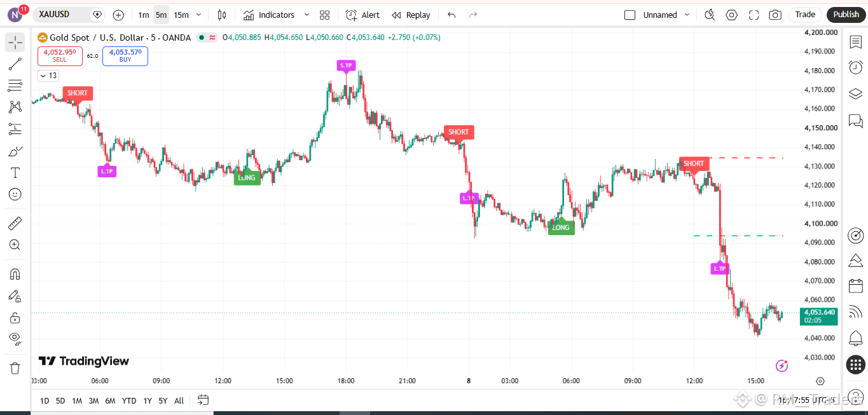Open the apps grid with red badge
The height and width of the screenshot is (415, 868).
pos(855,365)
